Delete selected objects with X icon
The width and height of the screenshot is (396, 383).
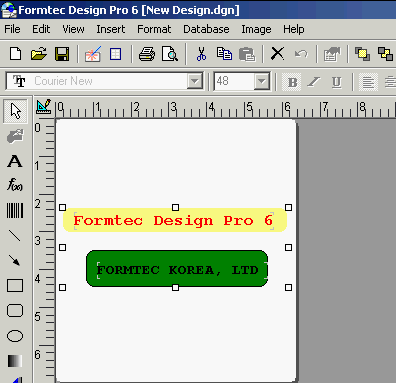pyautogui.click(x=277, y=53)
